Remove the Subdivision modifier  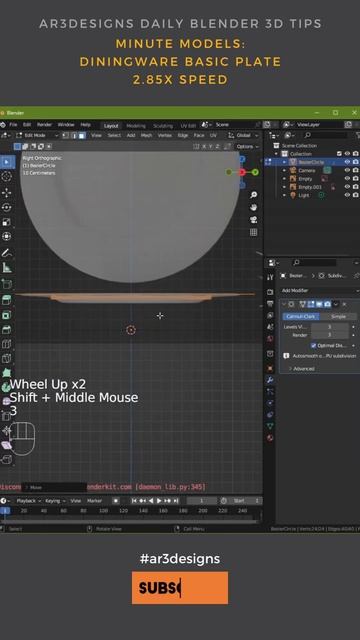[x=344, y=304]
